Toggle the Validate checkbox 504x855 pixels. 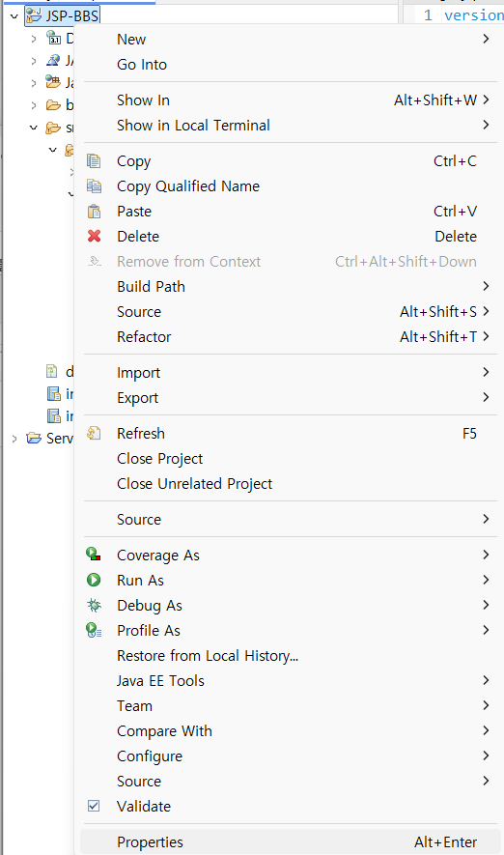(94, 806)
